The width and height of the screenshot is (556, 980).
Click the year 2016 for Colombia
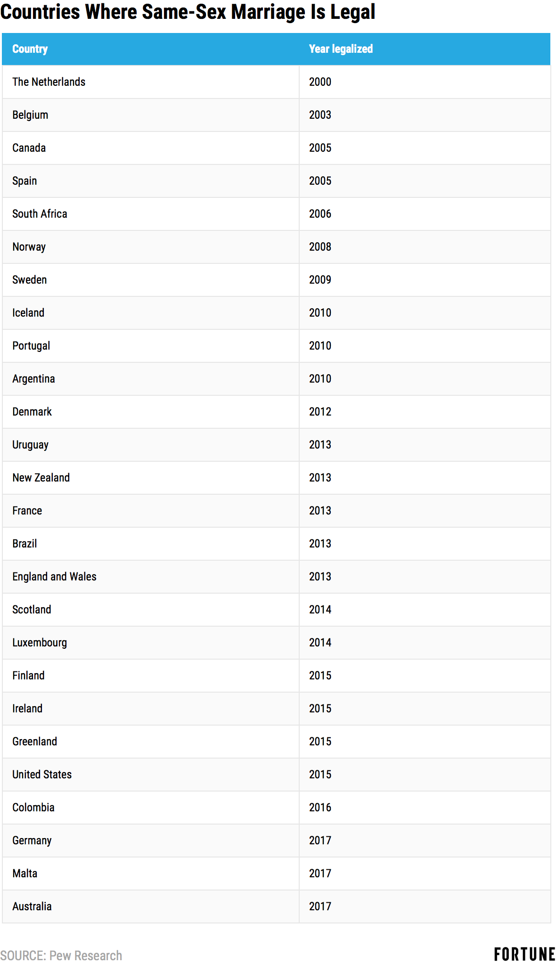pos(320,808)
